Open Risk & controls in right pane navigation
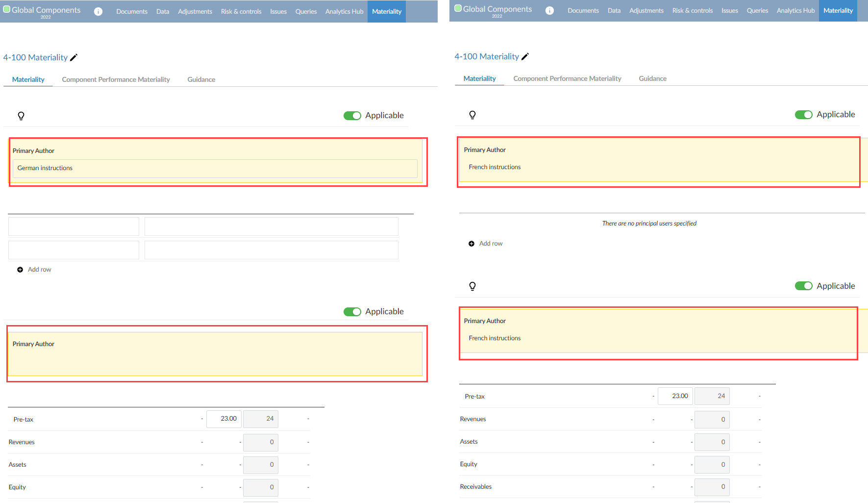Viewport: 868px width, 503px height. 692,10
